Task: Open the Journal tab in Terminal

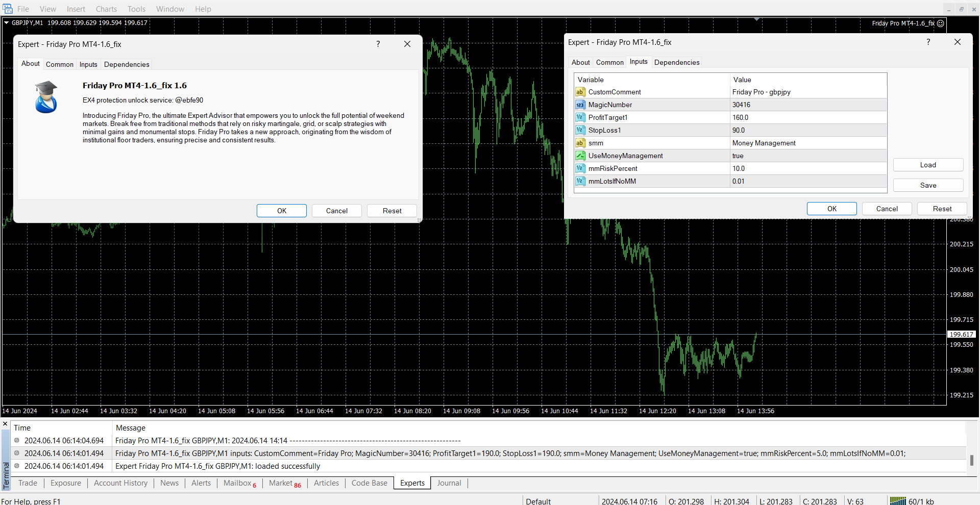Action: point(449,483)
